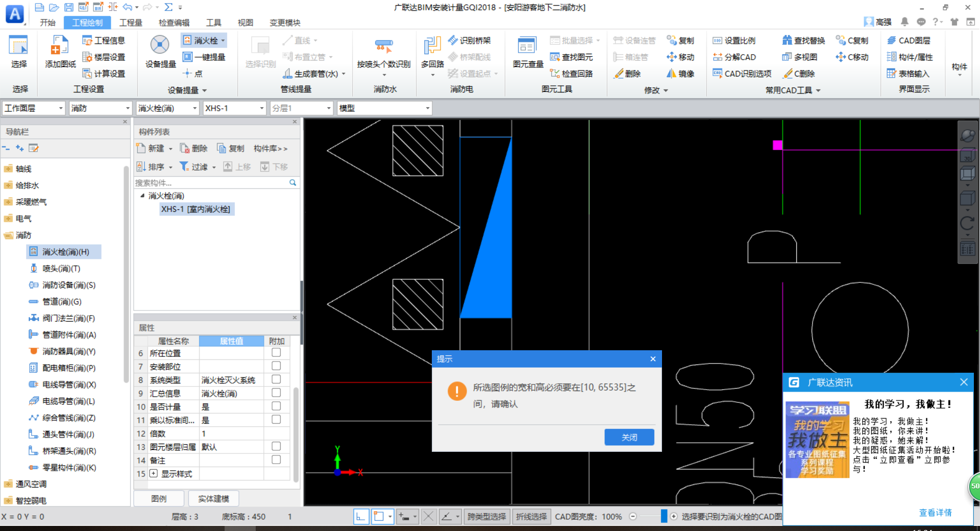Toggle 跨类型选择 status bar option
Screen dimensions: 980x531
pos(486,517)
